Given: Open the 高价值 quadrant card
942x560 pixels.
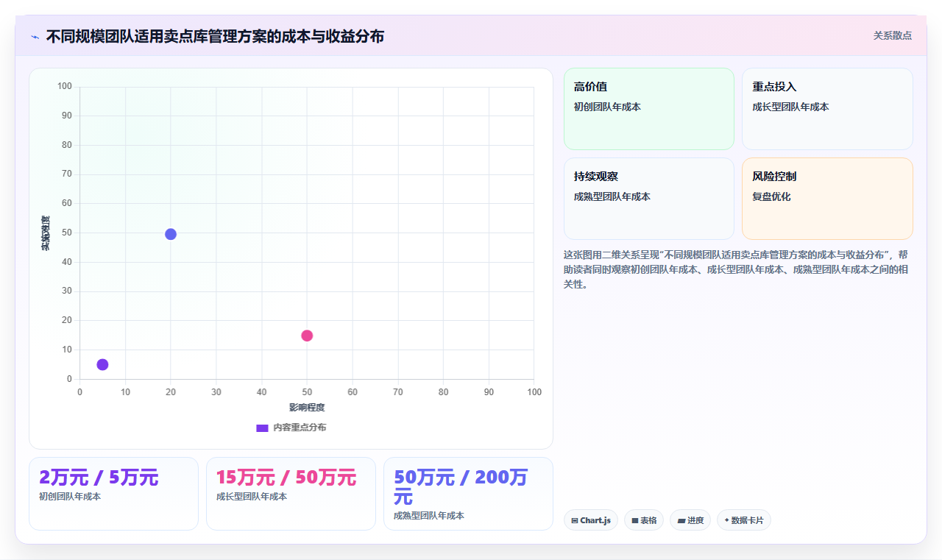Looking at the screenshot, I should 649,109.
